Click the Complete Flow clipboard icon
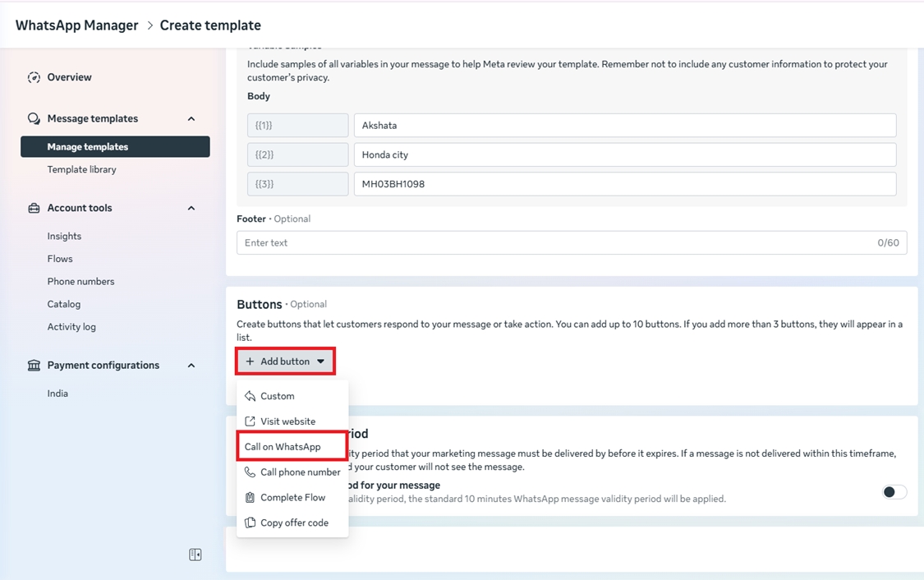924x580 pixels. pos(251,498)
